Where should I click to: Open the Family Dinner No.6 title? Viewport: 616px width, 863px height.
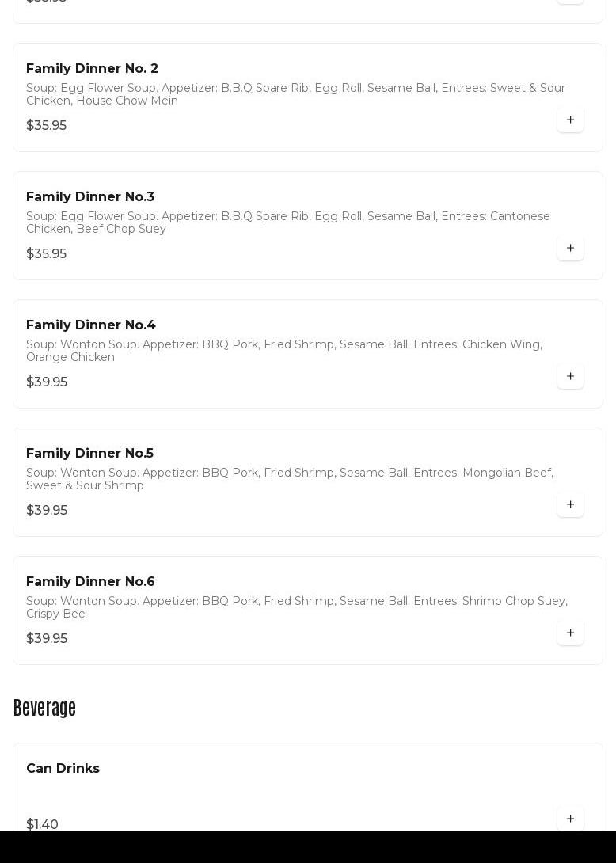tap(90, 582)
